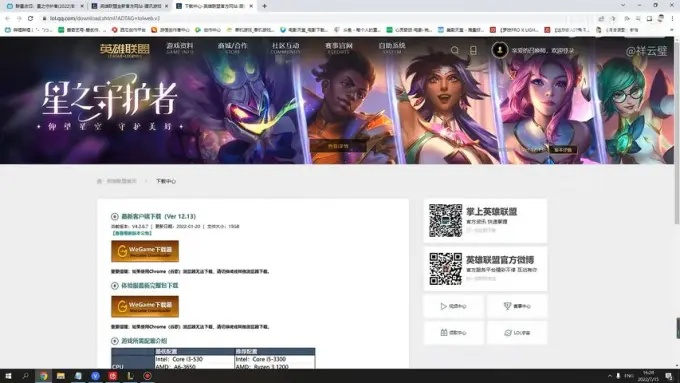Click the blue V icon in the taskbar

95,376
